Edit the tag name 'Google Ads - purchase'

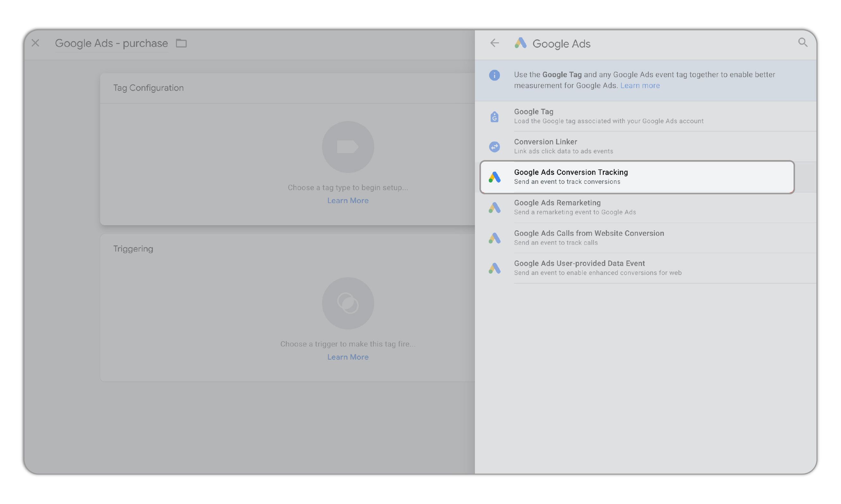point(111,43)
